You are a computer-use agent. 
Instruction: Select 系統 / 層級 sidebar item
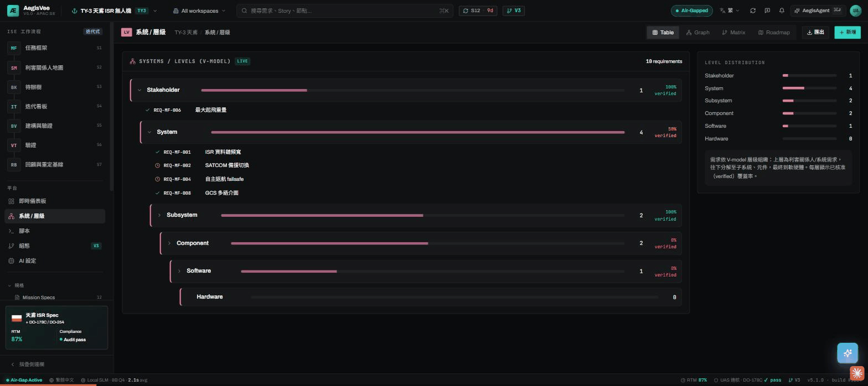point(55,216)
